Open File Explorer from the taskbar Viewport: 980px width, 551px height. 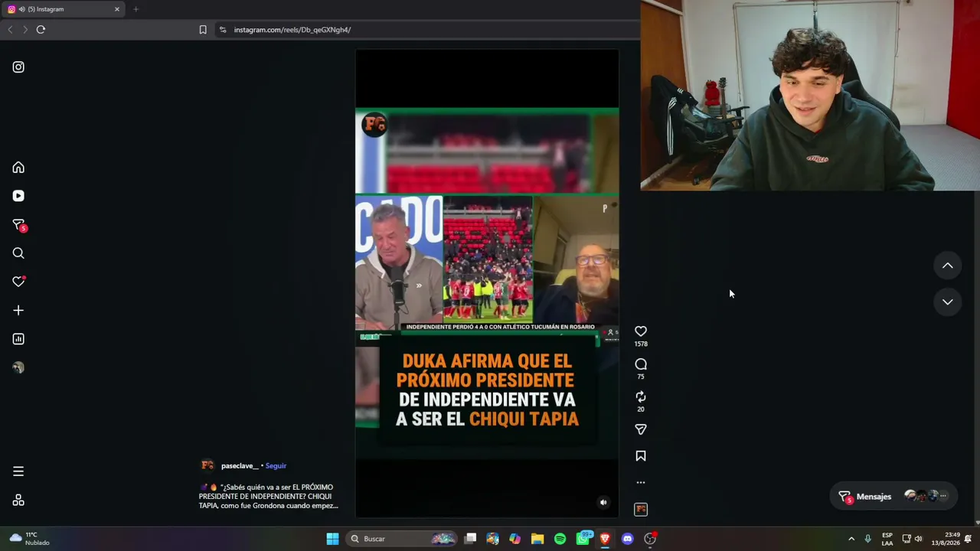coord(537,539)
